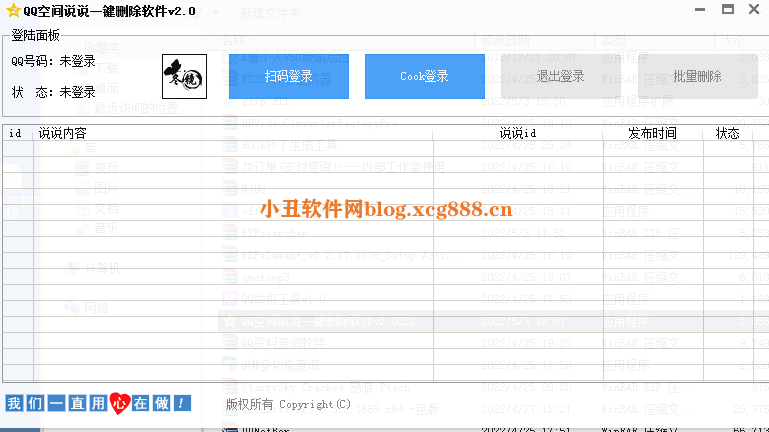Minimize the QQ空间说说 deletion window
The height and width of the screenshot is (432, 769).
pos(700,9)
